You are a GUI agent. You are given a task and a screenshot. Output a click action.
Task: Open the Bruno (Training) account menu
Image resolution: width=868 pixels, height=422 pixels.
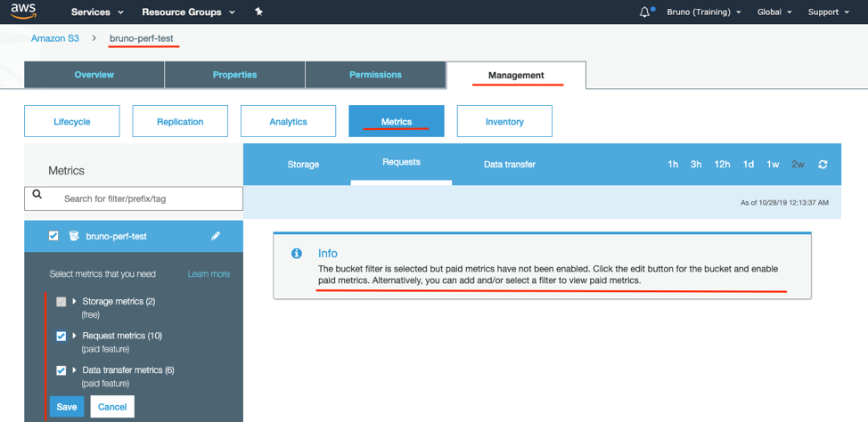click(704, 12)
